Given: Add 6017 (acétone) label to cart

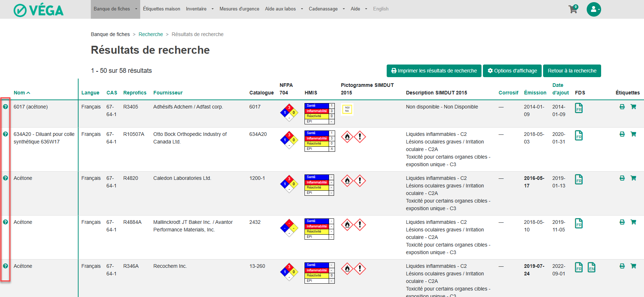Looking at the screenshot, I should coord(633,107).
